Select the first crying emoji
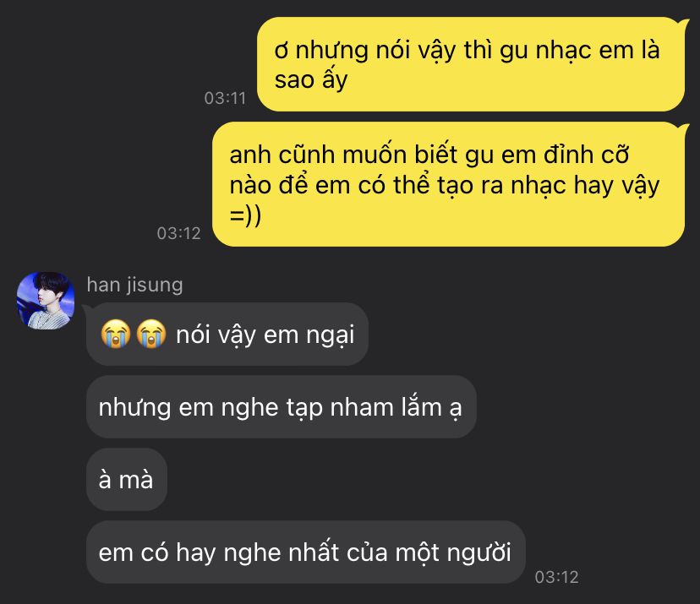The height and width of the screenshot is (604, 700). [x=116, y=334]
